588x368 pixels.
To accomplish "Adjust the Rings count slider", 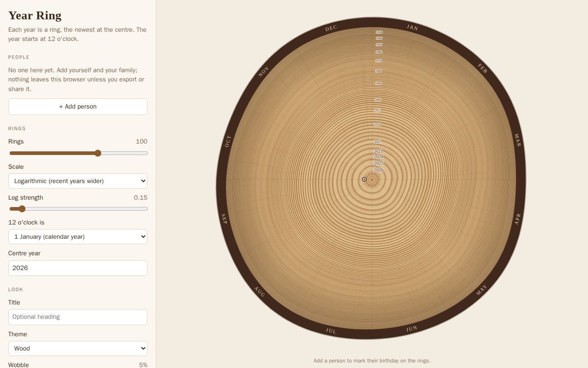I will [78, 153].
